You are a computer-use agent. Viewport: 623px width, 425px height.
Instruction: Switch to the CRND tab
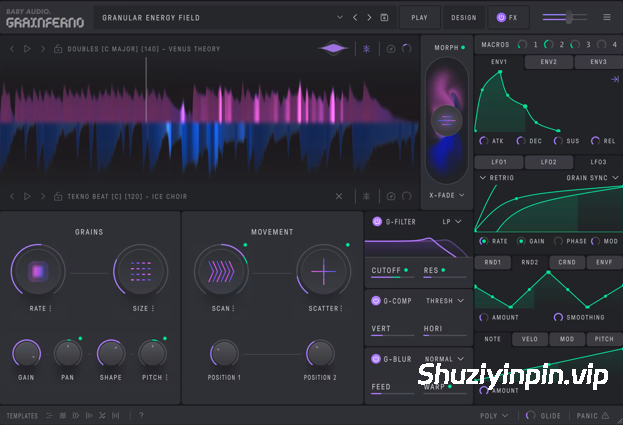(567, 262)
